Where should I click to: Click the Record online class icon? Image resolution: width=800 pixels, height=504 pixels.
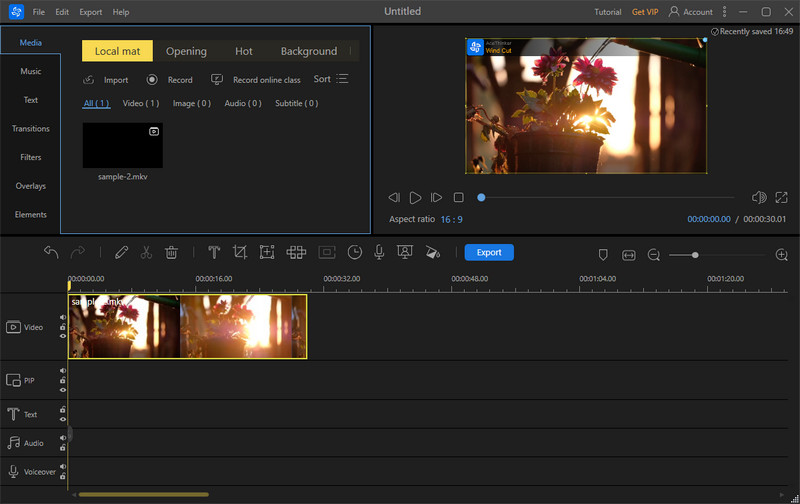click(x=217, y=80)
